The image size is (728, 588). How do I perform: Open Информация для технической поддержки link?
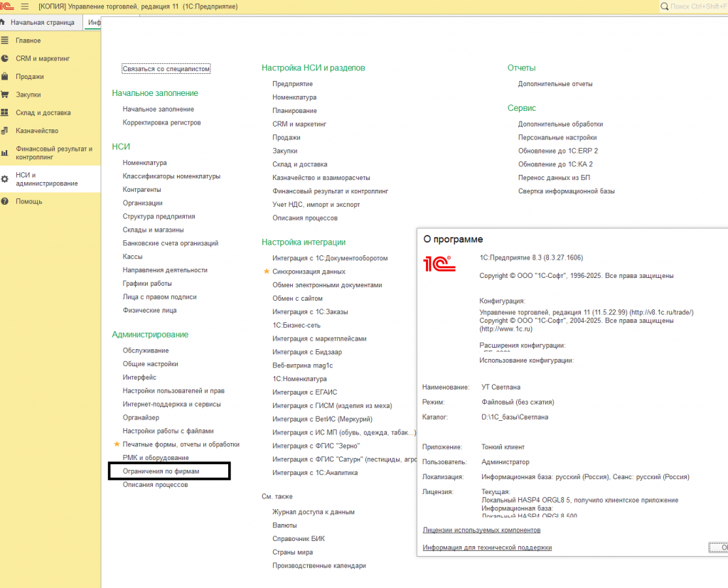[487, 547]
